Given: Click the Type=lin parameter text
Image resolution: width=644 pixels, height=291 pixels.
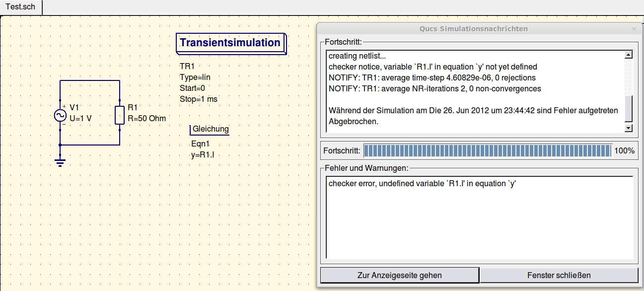Looking at the screenshot, I should pos(195,77).
